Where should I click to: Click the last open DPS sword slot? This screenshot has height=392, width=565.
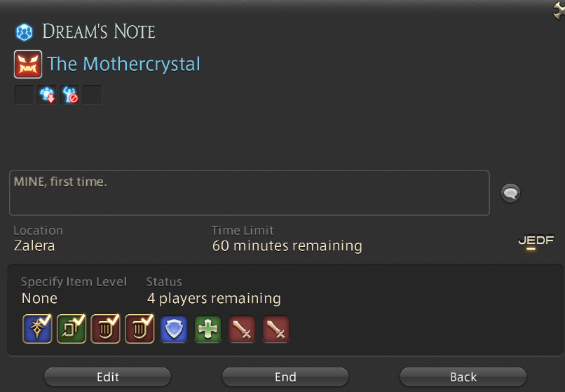[x=276, y=330]
